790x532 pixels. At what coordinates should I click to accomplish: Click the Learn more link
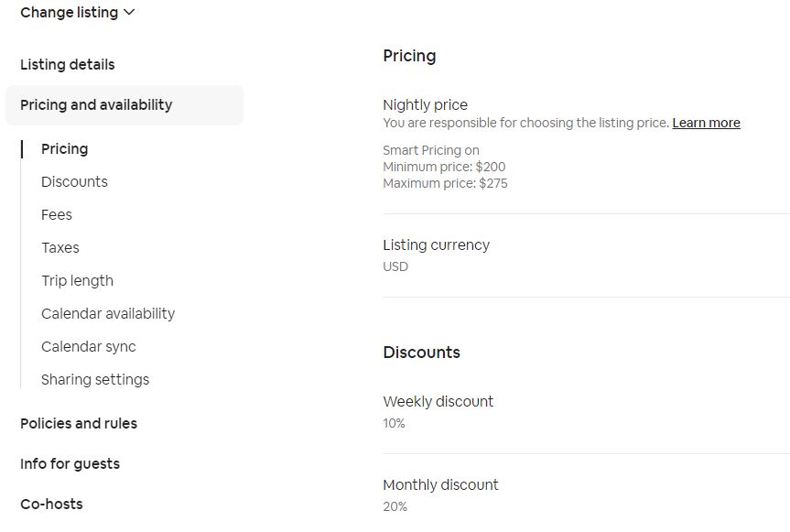[x=706, y=124]
